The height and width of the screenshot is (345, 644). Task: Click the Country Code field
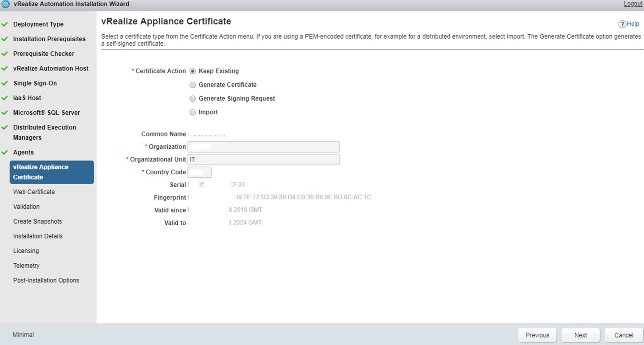coord(200,172)
